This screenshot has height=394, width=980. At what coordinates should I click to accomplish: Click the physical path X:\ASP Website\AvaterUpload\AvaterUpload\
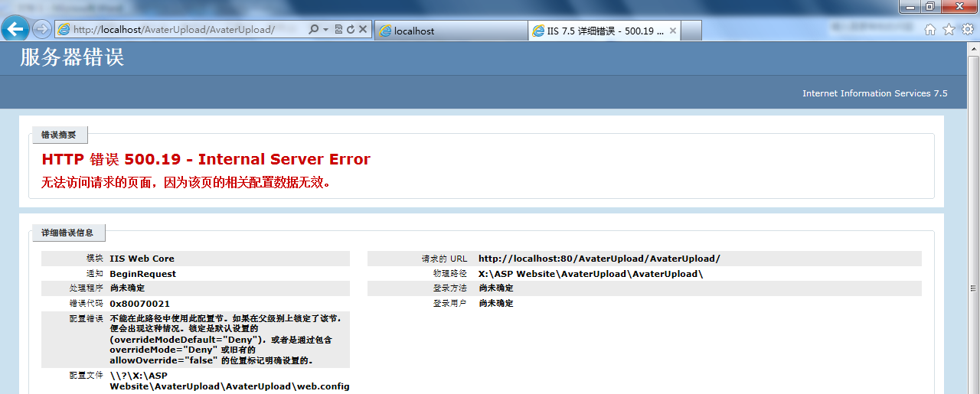[590, 274]
